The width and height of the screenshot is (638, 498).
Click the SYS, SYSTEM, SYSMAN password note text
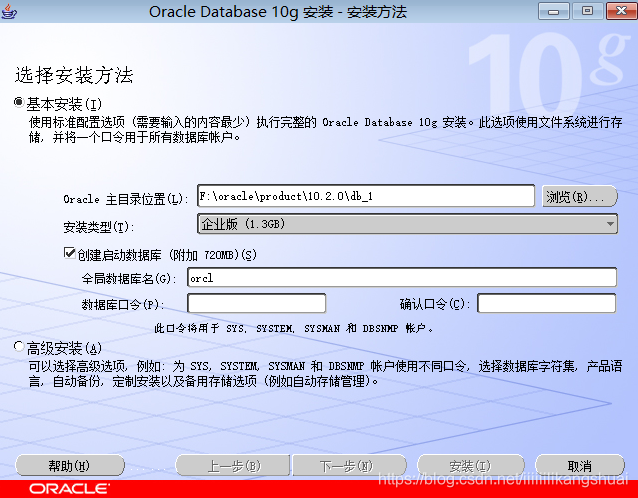pos(293,328)
